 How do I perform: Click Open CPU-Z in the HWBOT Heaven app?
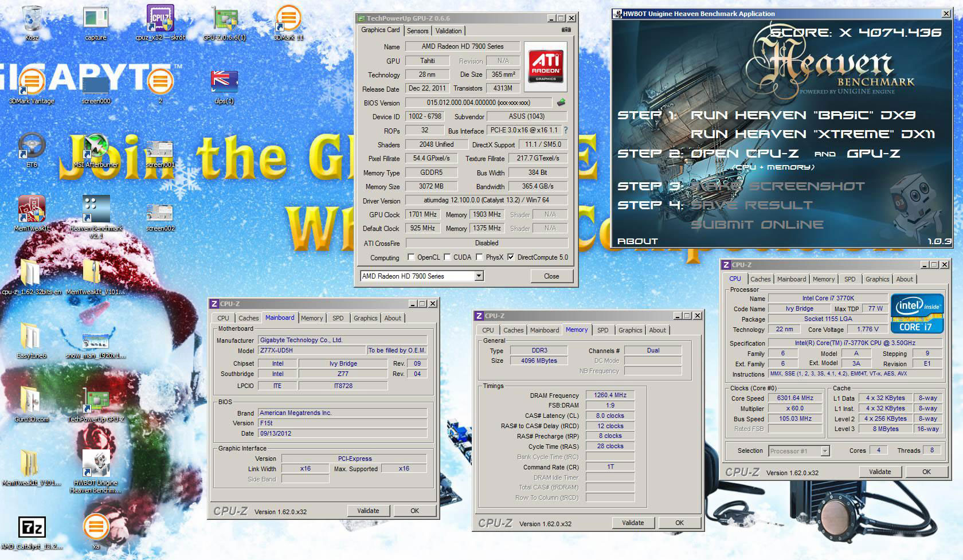(745, 154)
